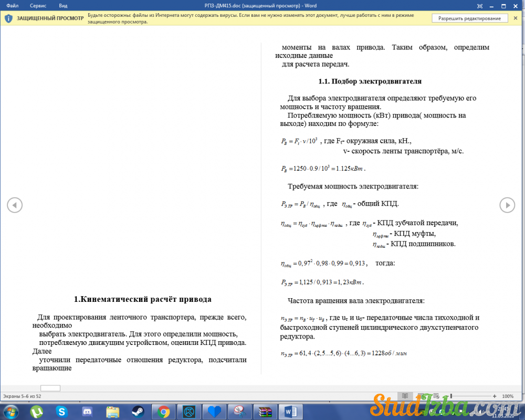Viewport: 525px width, 420px height.
Task: Click text для расчета передач
Action: coord(316,64)
